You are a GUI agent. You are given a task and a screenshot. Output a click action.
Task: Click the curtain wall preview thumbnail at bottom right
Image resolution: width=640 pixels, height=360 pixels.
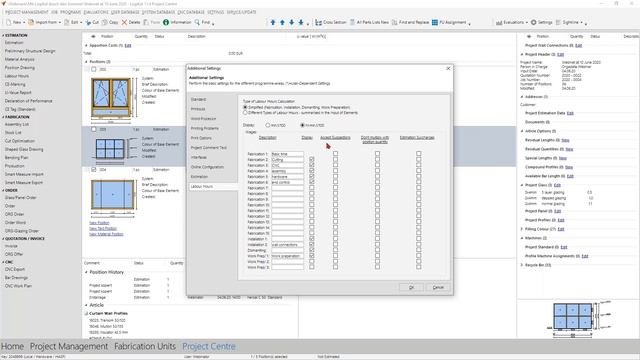point(573,316)
